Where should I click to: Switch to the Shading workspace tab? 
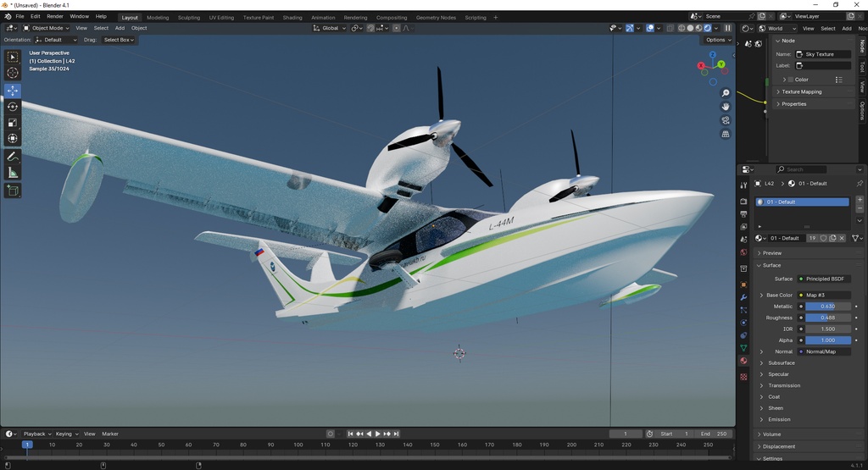292,18
